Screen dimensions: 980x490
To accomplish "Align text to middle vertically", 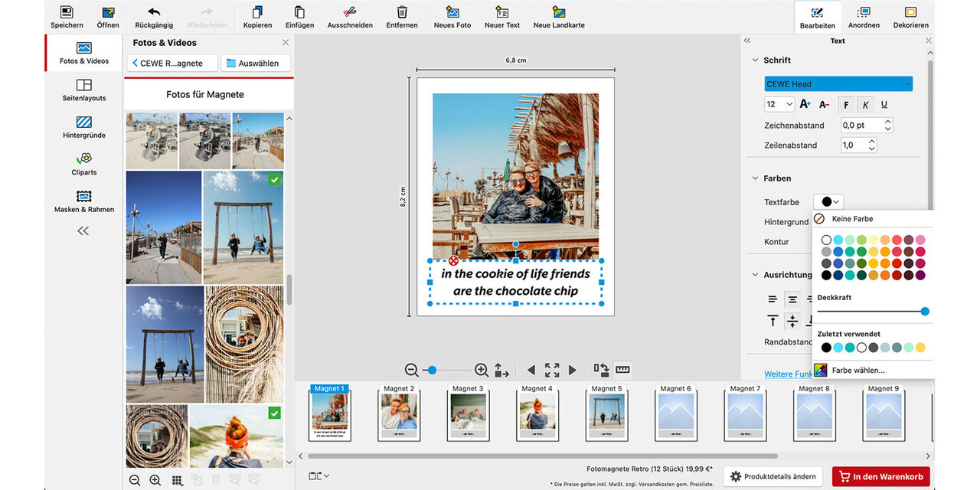I will 792,321.
